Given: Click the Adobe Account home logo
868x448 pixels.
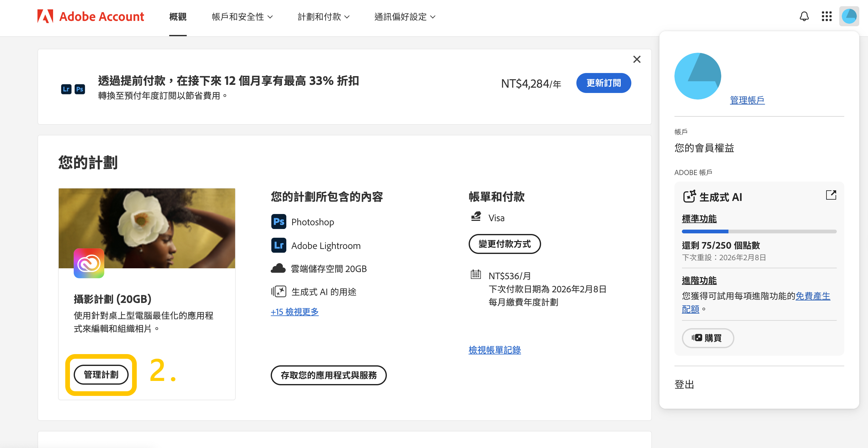Looking at the screenshot, I should pos(90,16).
